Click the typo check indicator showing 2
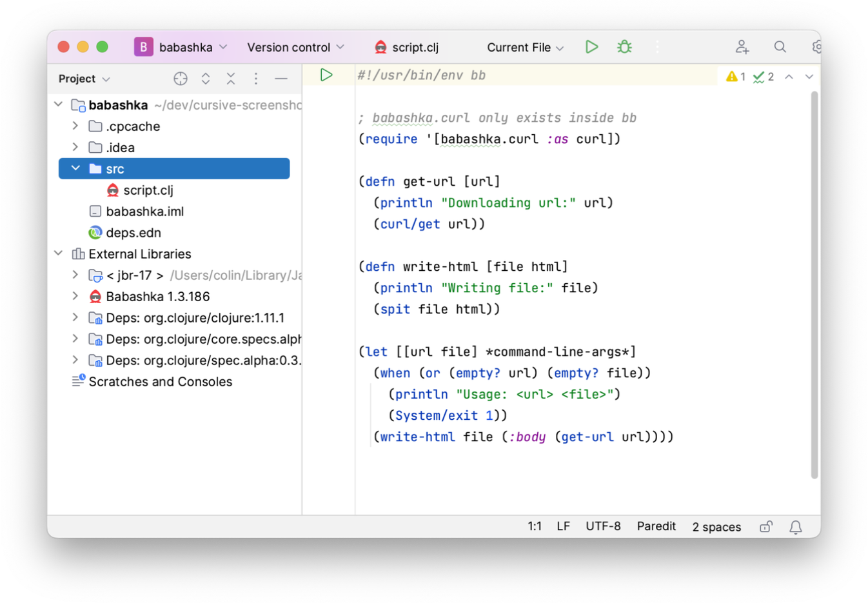Screen dimensions: 868x603 [x=764, y=77]
